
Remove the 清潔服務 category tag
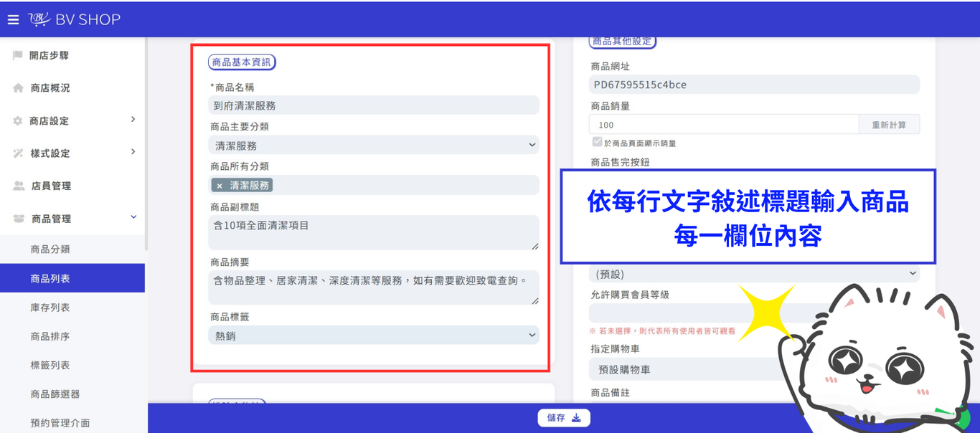click(x=220, y=186)
